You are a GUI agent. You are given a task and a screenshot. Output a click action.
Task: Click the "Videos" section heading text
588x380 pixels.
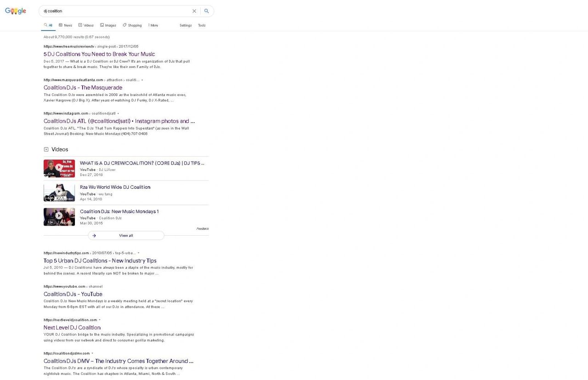tap(60, 149)
